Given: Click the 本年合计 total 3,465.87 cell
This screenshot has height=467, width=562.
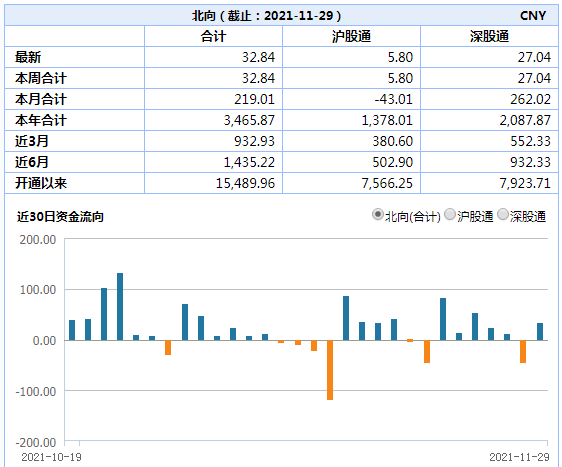Looking at the screenshot, I should point(249,120).
